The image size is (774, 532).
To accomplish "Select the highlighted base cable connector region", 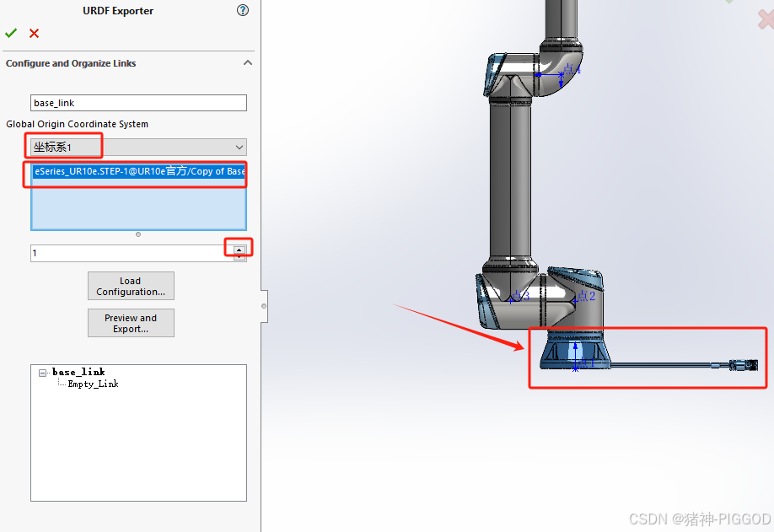I will coord(648,358).
